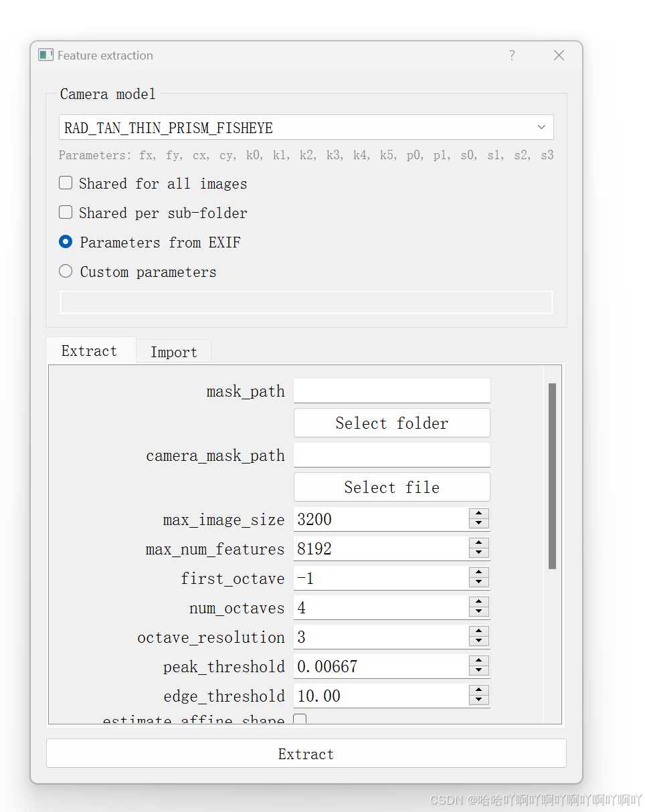Decrease peak_threshold with down arrow

tap(479, 672)
